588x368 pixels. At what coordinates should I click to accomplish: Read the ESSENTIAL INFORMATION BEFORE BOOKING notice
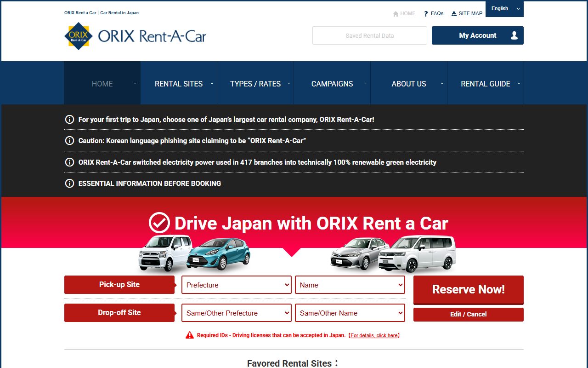(x=150, y=184)
